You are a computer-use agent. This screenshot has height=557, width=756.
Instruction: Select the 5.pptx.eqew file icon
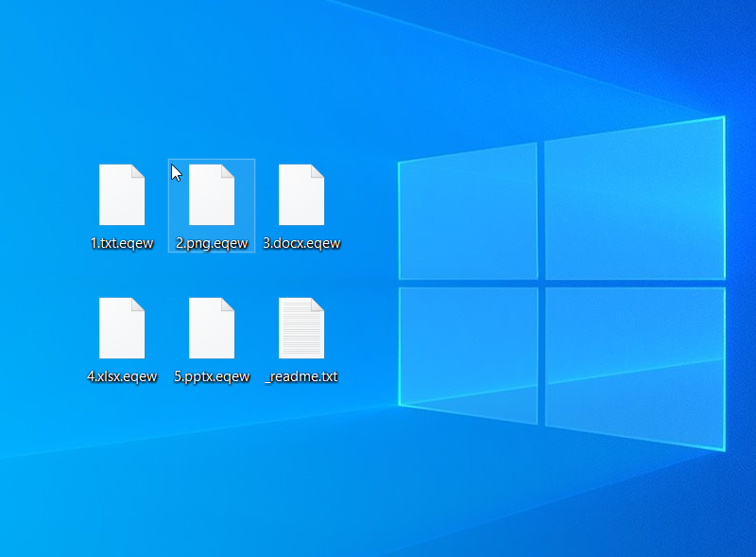[x=212, y=328]
